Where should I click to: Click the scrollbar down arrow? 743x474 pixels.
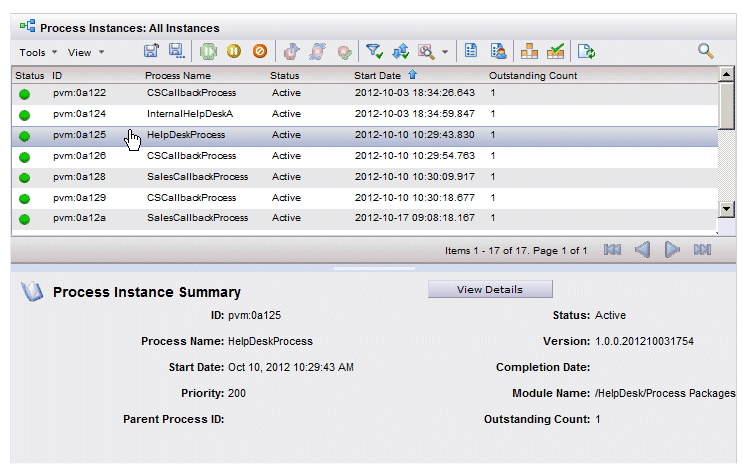726,209
